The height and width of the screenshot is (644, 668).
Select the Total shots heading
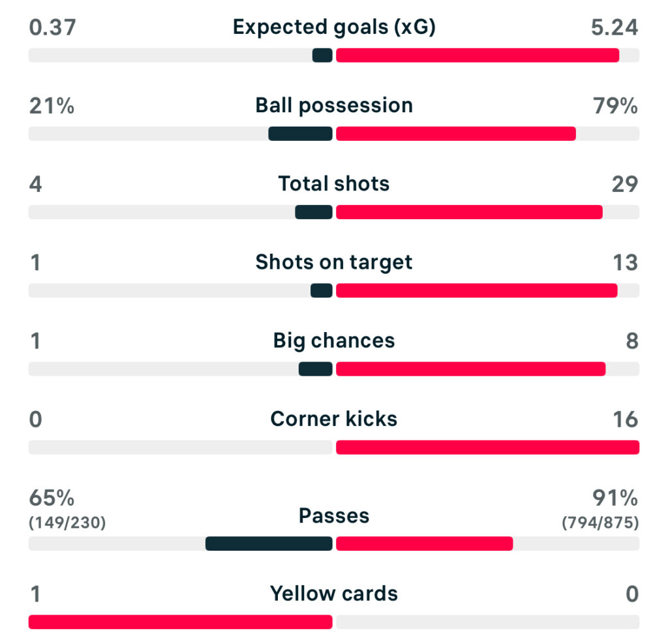(x=334, y=183)
